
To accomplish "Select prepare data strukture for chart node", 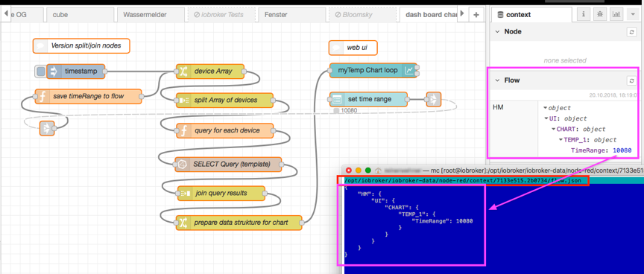I will coord(239,223).
